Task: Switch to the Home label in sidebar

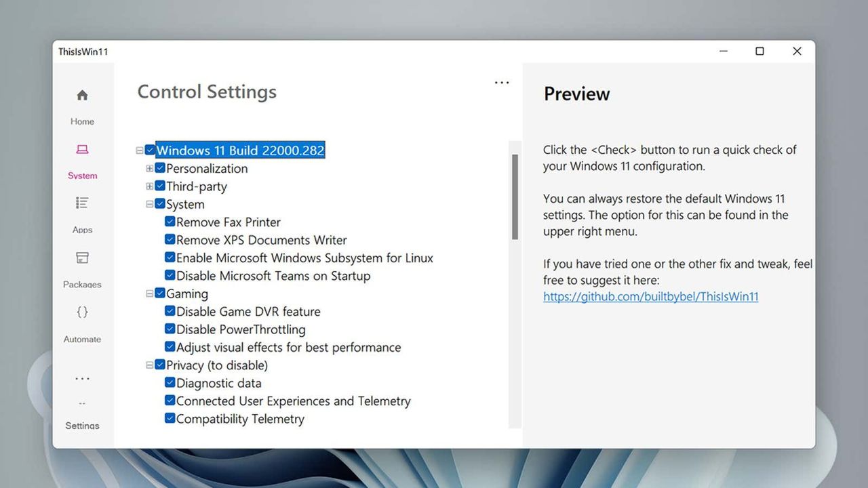Action: (82, 121)
